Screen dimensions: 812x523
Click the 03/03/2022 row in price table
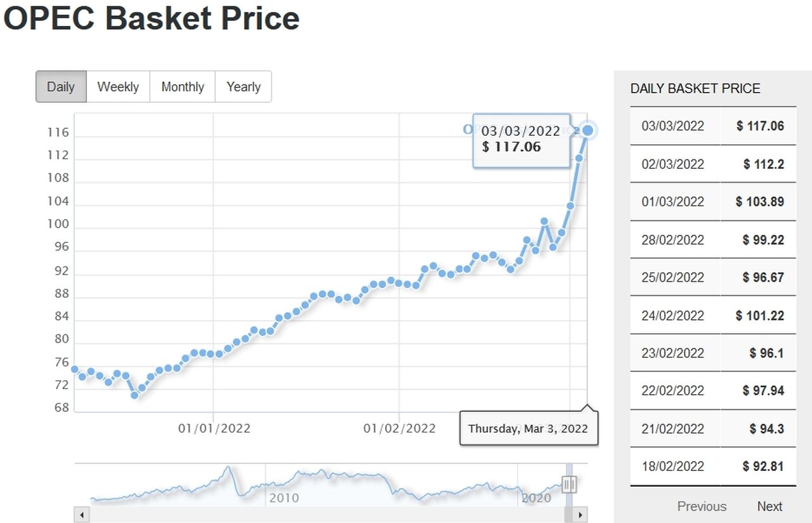point(712,126)
